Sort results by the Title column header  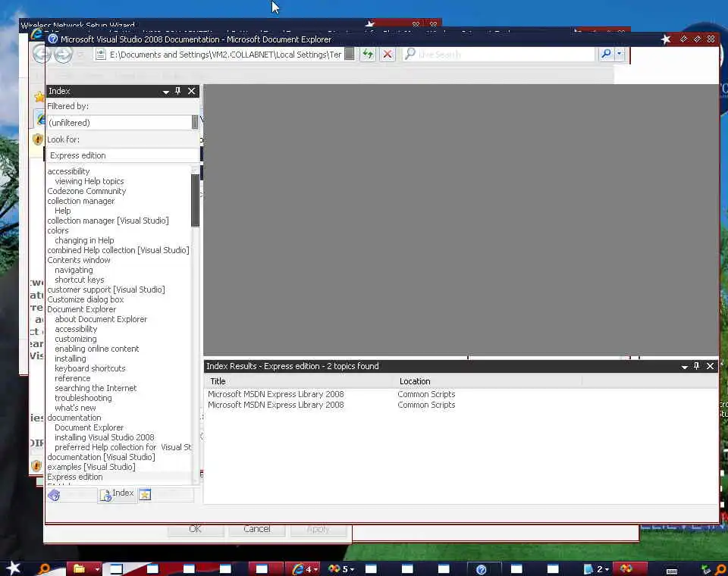(299, 381)
